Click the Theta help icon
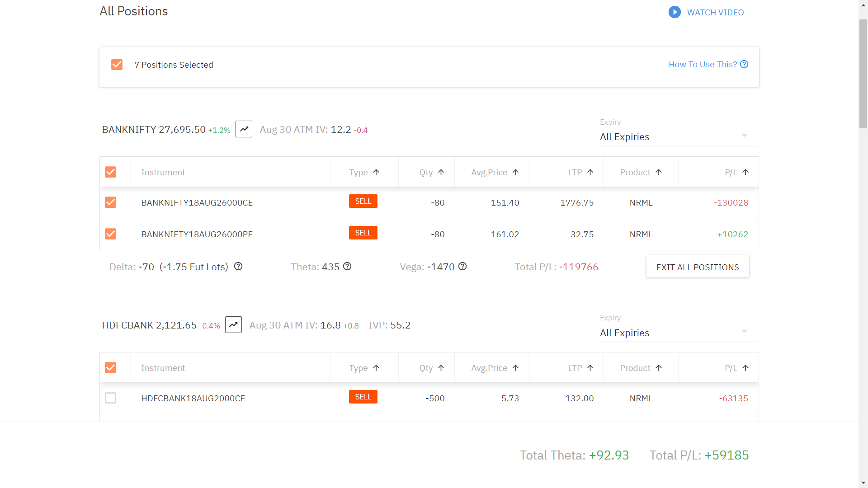This screenshot has height=488, width=868. click(x=347, y=267)
